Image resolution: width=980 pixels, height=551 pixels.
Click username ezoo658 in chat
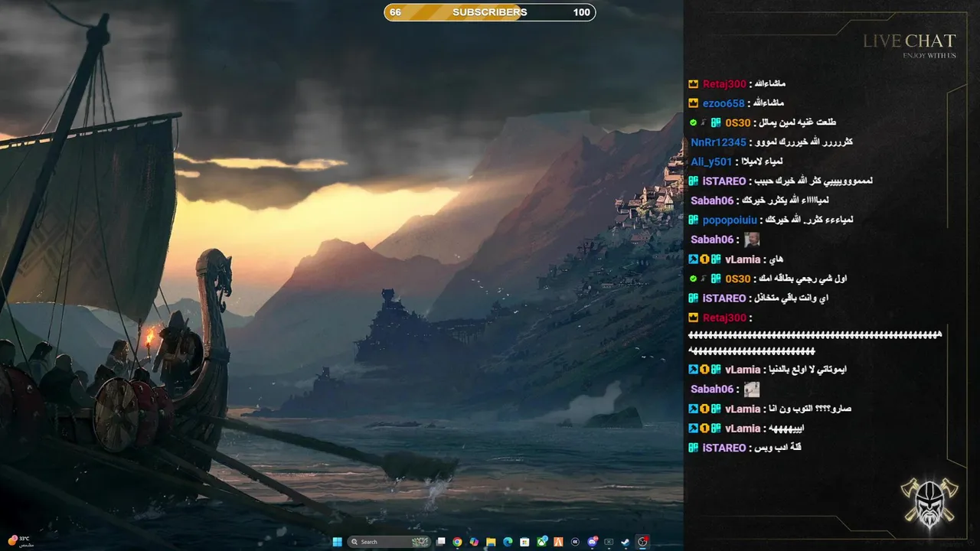point(724,103)
